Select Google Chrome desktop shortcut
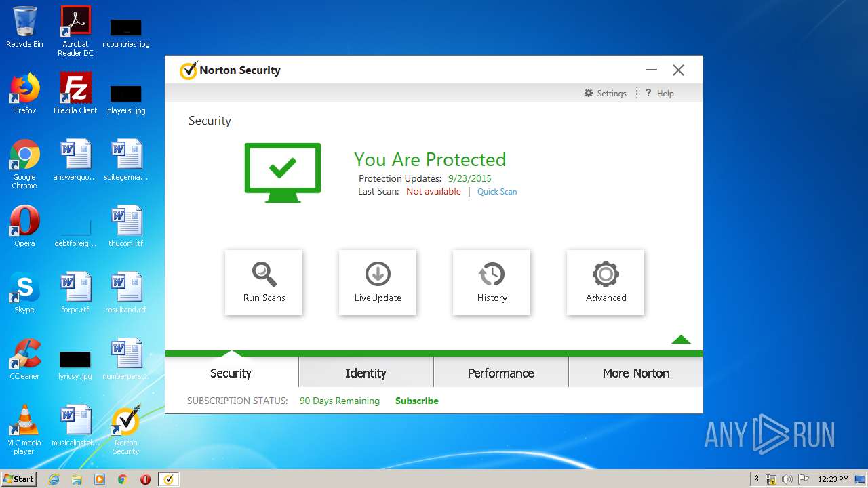The height and width of the screenshot is (488, 868). 24,164
